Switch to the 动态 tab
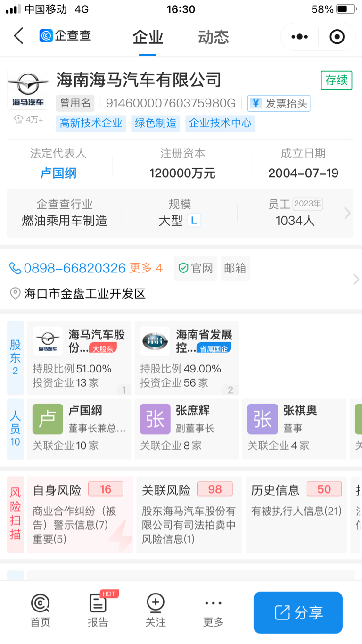 click(x=213, y=37)
